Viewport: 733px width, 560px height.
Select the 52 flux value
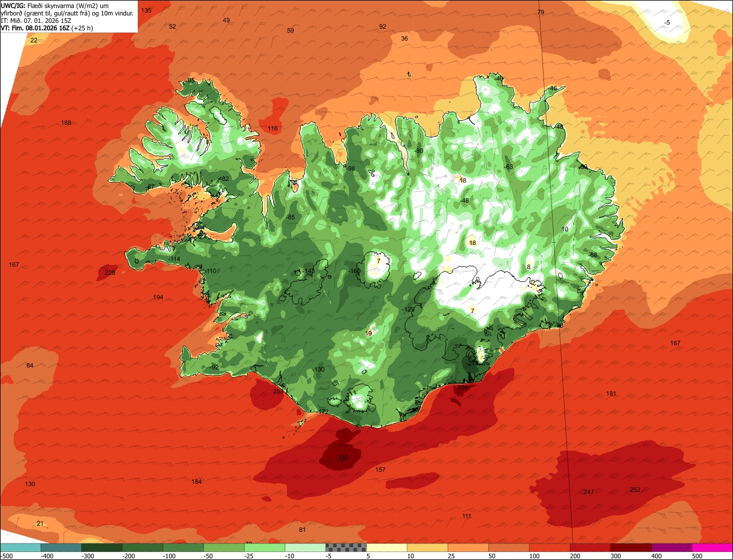click(172, 26)
